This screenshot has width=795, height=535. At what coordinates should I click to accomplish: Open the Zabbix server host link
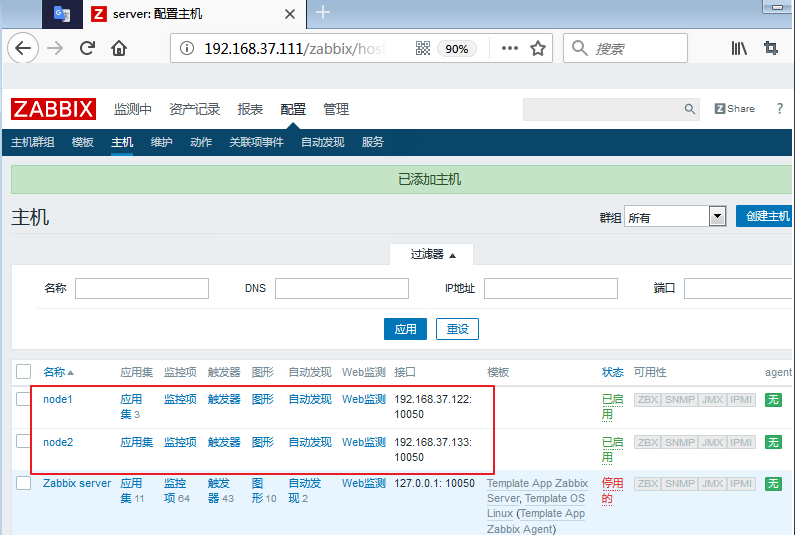pyautogui.click(x=77, y=483)
